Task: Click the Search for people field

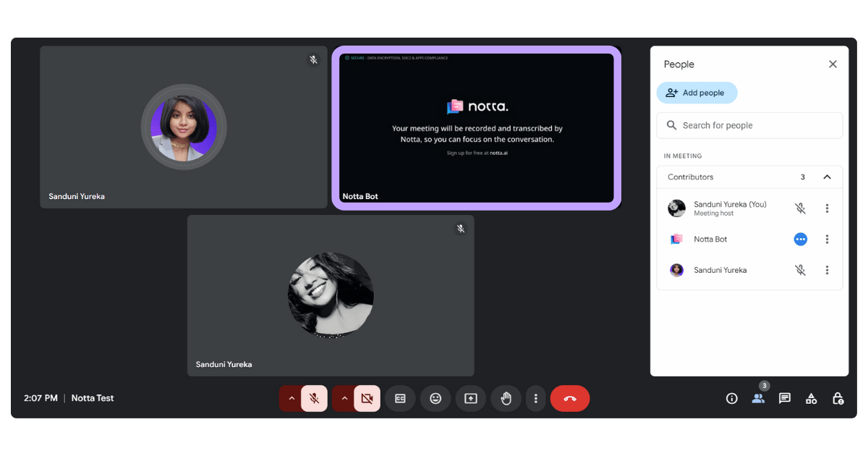Action: pos(749,125)
